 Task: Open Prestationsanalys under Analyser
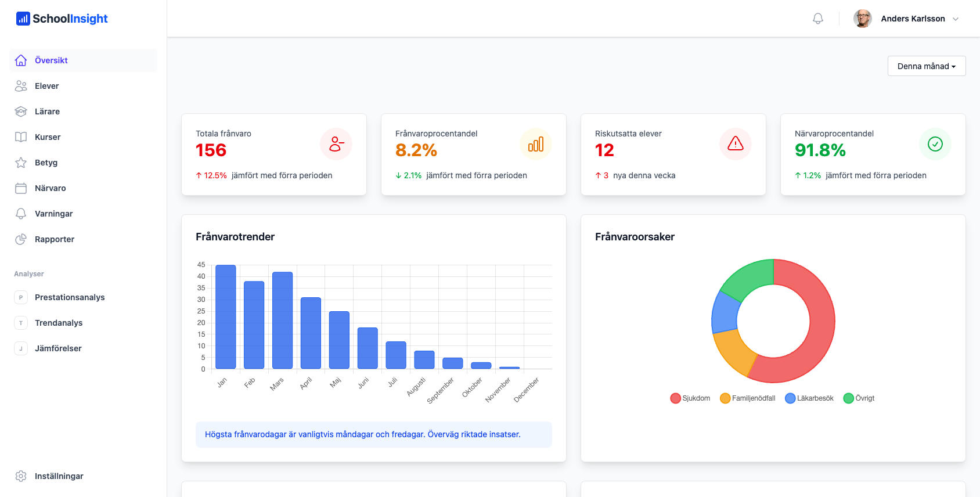coord(70,297)
